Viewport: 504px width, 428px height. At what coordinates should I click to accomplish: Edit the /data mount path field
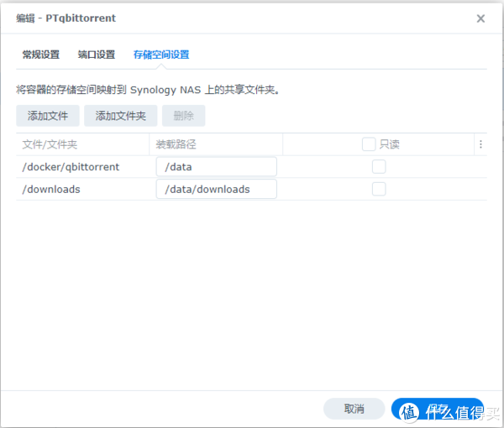[217, 167]
